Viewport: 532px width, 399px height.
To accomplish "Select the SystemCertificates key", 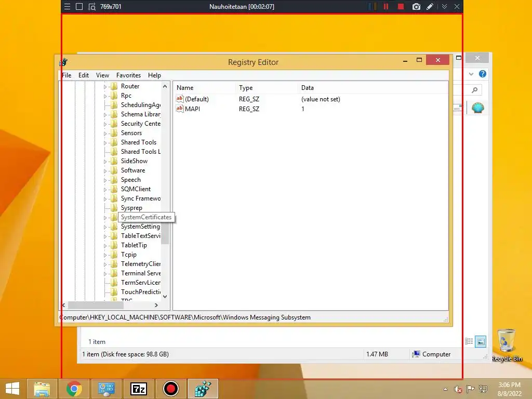I will (x=146, y=217).
